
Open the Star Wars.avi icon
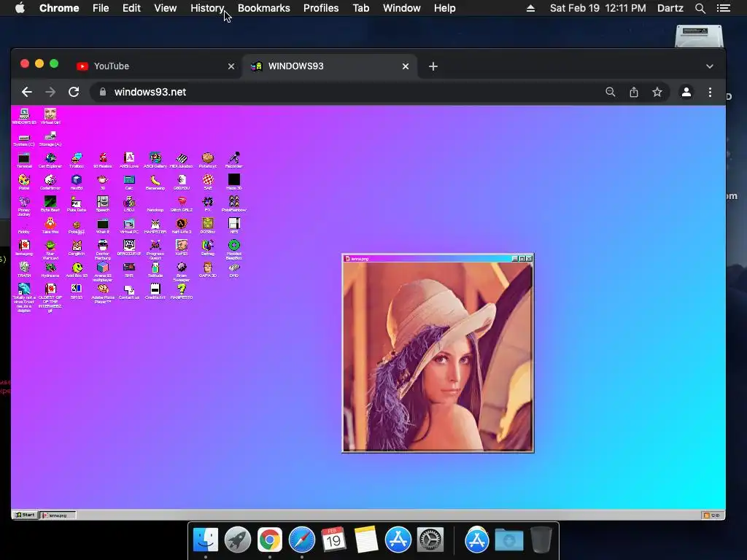coord(50,249)
